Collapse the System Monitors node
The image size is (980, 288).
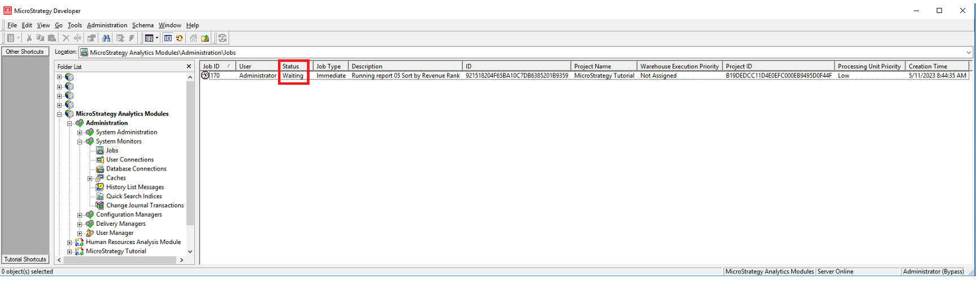80,142
